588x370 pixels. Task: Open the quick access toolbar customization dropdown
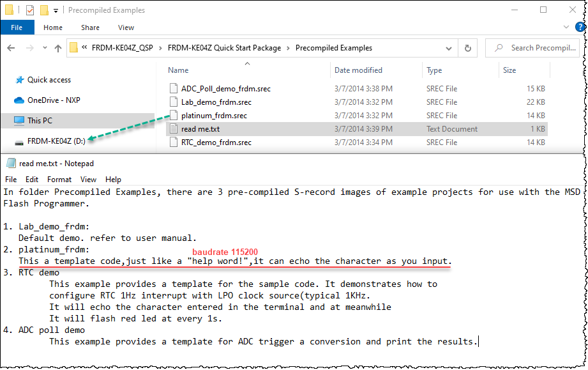(56, 10)
